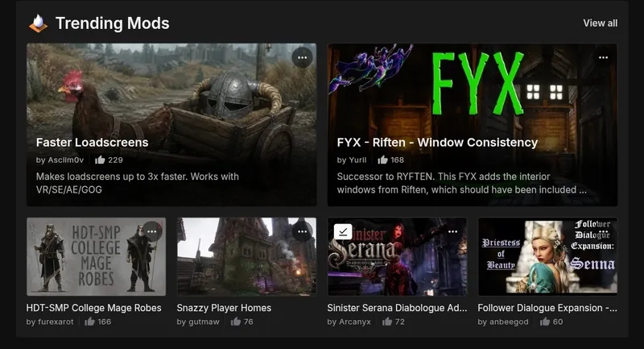Open author furexarot's profile link
This screenshot has height=349, width=644.
tap(56, 322)
